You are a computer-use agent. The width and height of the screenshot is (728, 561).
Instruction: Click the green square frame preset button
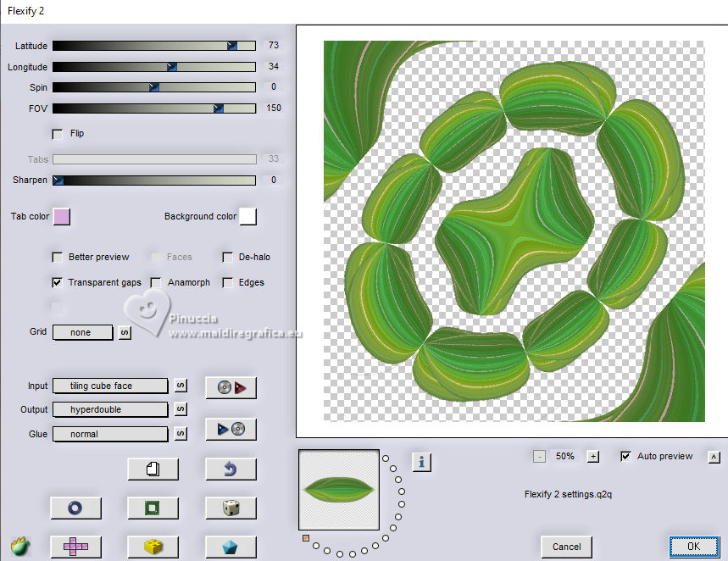(153, 508)
